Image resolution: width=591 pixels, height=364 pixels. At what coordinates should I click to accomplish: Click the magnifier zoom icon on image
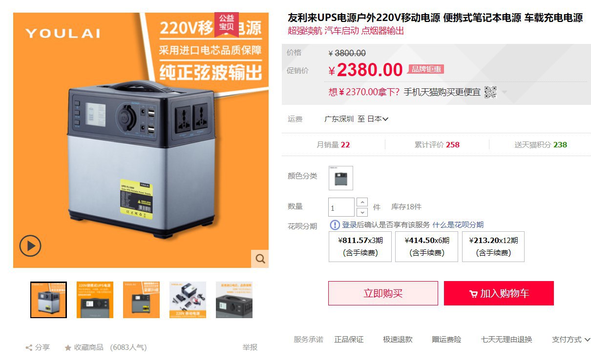tap(260, 259)
